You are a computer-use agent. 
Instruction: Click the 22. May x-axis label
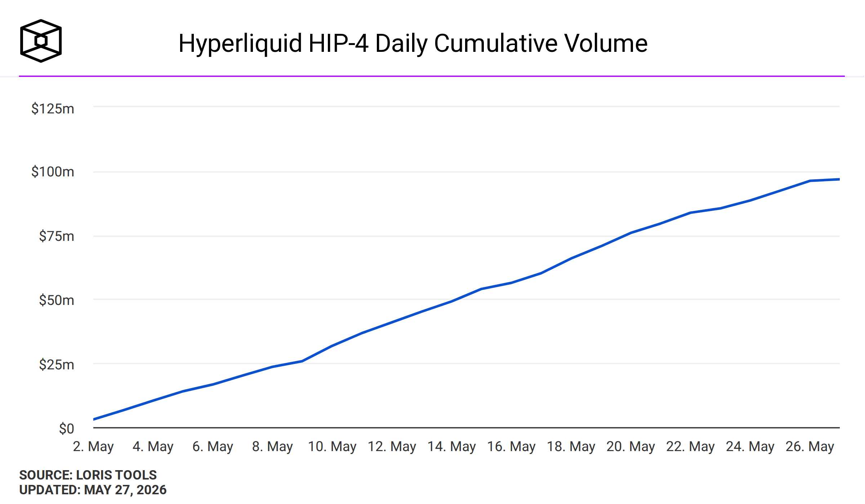click(691, 447)
